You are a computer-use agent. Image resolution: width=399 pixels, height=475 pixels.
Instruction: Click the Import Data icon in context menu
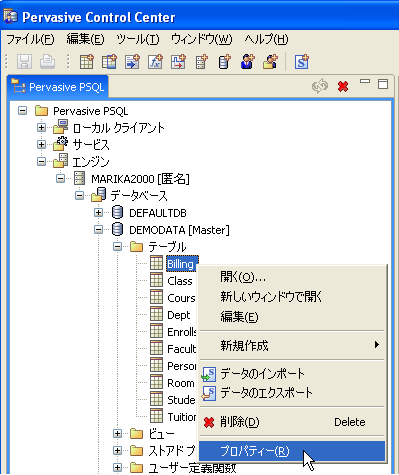click(209, 374)
